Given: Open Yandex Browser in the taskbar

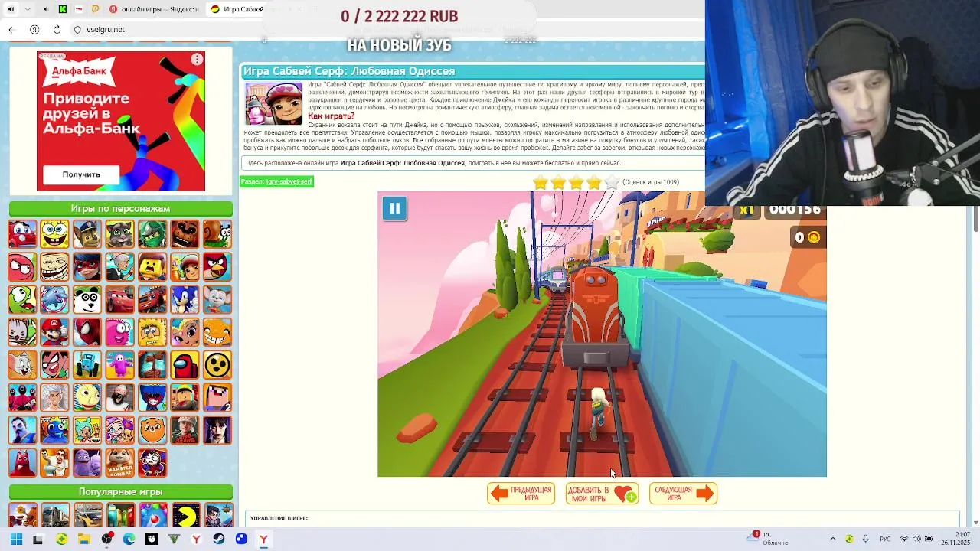Looking at the screenshot, I should (x=263, y=539).
